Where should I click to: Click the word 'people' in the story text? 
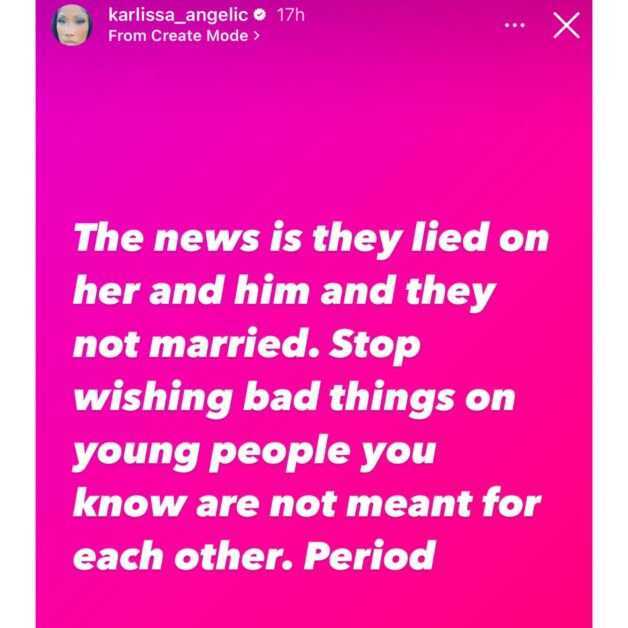[x=279, y=453]
